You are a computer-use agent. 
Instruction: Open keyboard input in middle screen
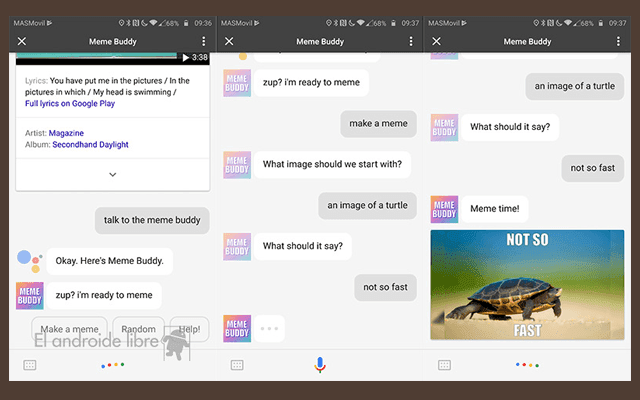tap(236, 366)
